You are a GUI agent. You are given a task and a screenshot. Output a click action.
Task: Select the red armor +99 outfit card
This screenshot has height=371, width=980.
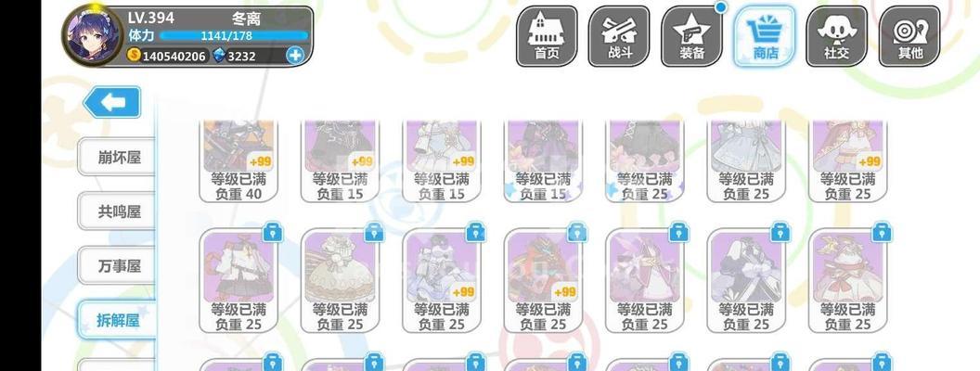coord(543,280)
